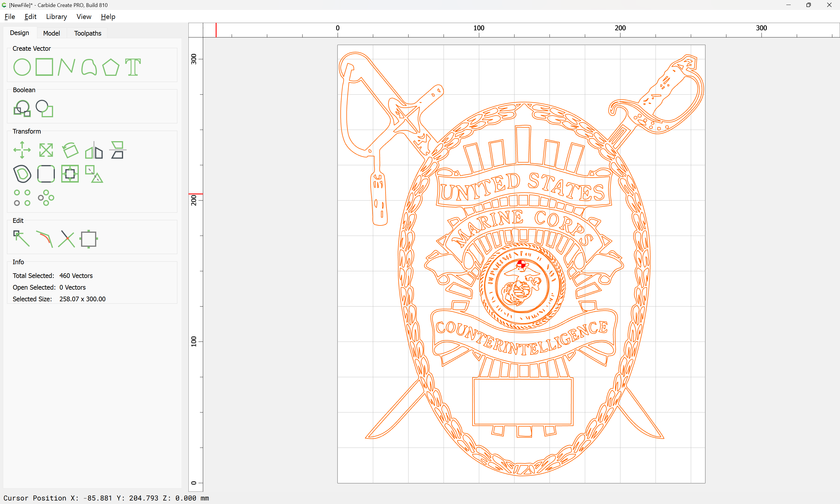Click the Open Selected 0 Vectors value
840x504 pixels.
pyautogui.click(x=72, y=287)
